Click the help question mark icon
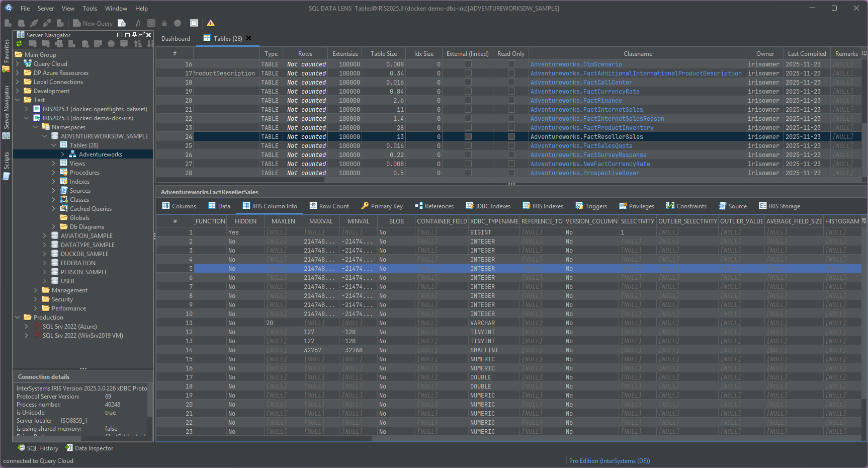 pyautogui.click(x=178, y=23)
